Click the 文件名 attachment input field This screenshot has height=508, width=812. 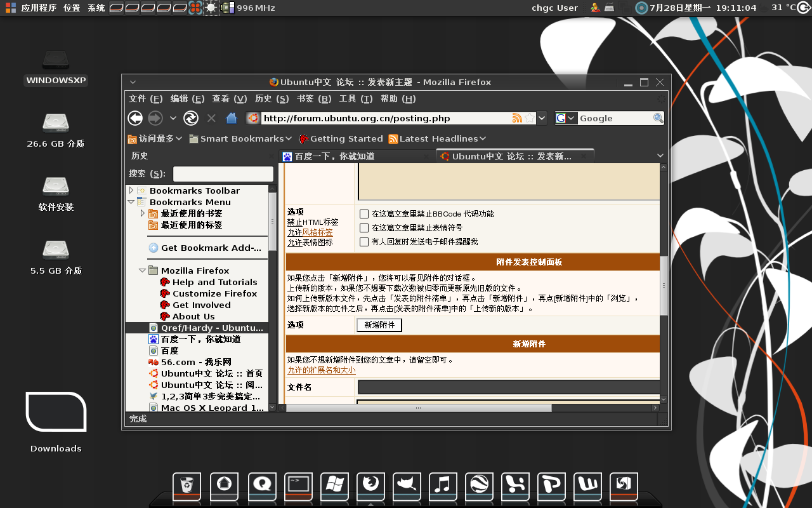[509, 387]
